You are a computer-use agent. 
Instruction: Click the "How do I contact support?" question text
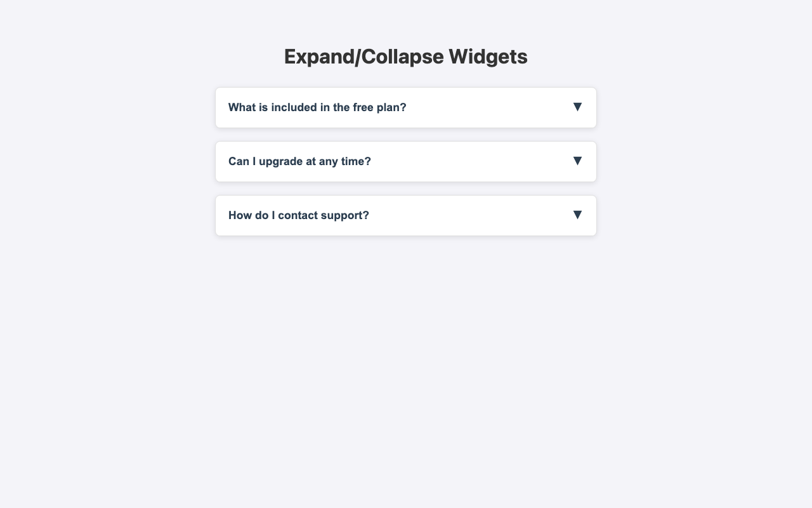pyautogui.click(x=299, y=215)
